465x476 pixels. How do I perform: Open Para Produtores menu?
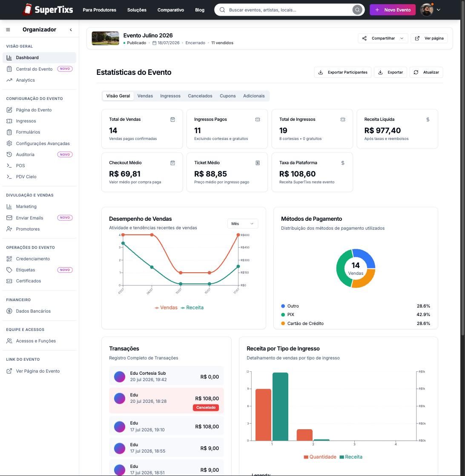pos(99,10)
